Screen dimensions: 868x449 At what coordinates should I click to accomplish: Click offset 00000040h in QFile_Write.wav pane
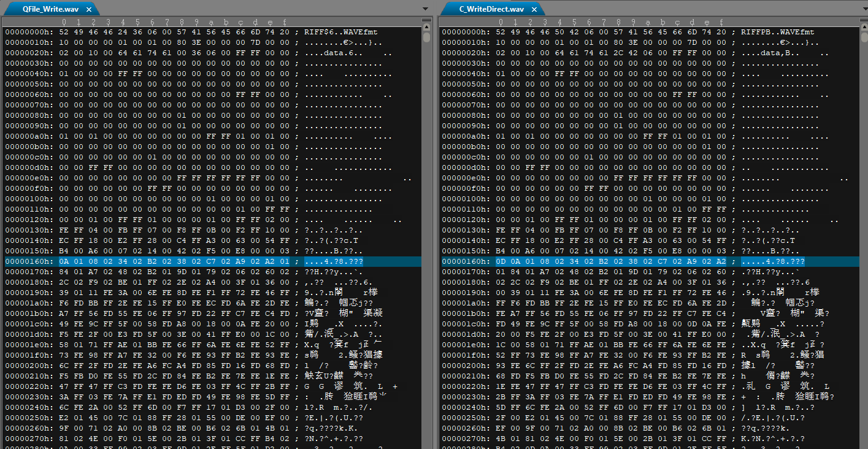(29, 74)
